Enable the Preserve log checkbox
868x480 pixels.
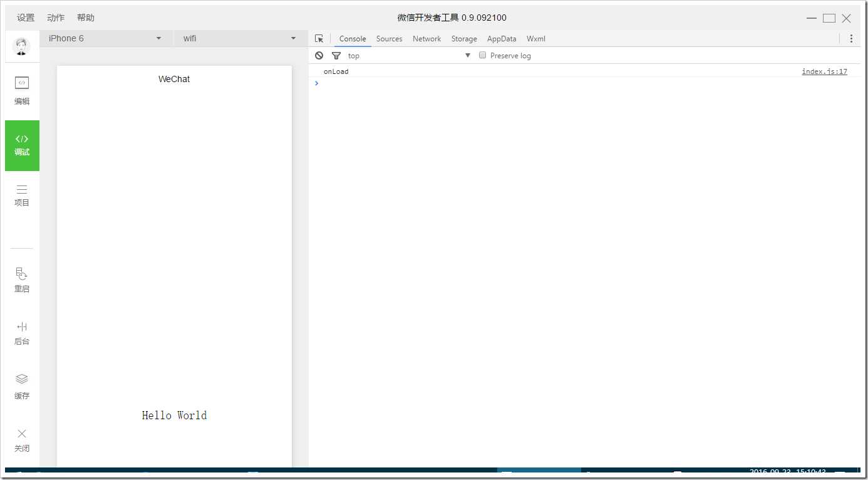(x=482, y=55)
